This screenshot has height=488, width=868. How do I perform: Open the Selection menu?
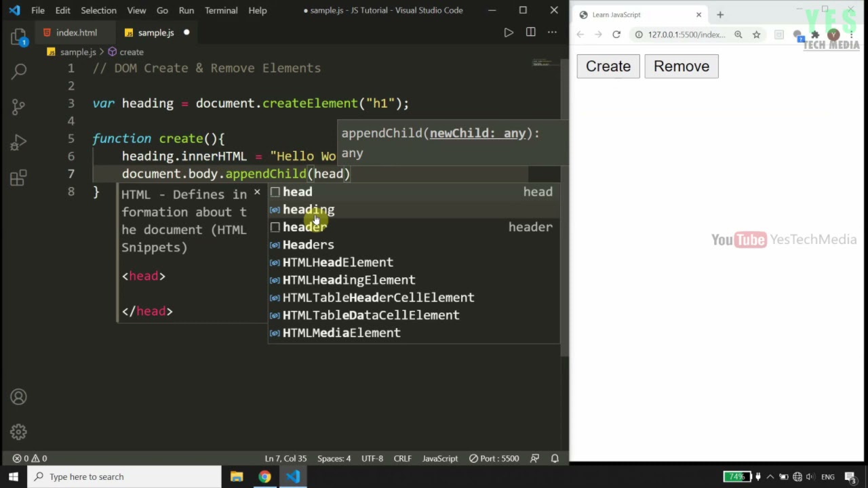point(98,10)
